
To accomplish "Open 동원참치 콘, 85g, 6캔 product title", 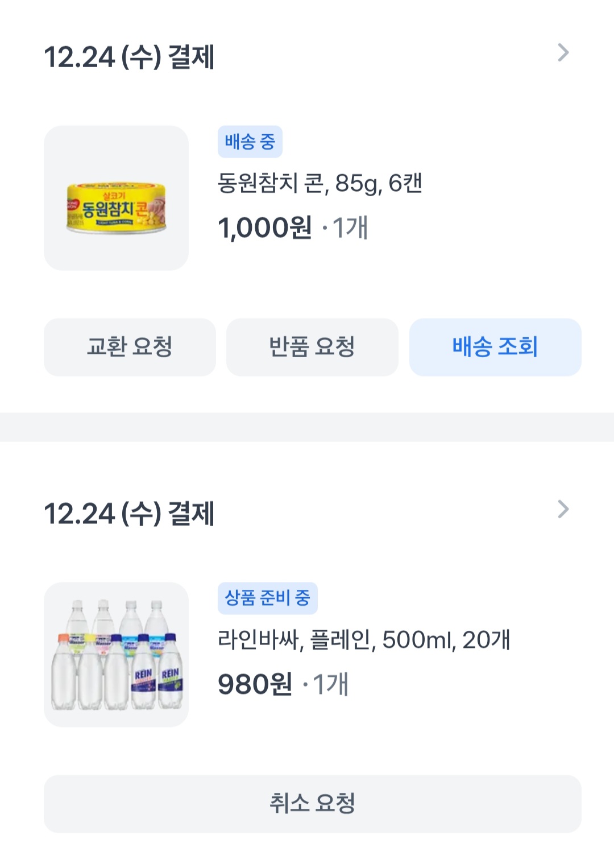I will click(320, 184).
